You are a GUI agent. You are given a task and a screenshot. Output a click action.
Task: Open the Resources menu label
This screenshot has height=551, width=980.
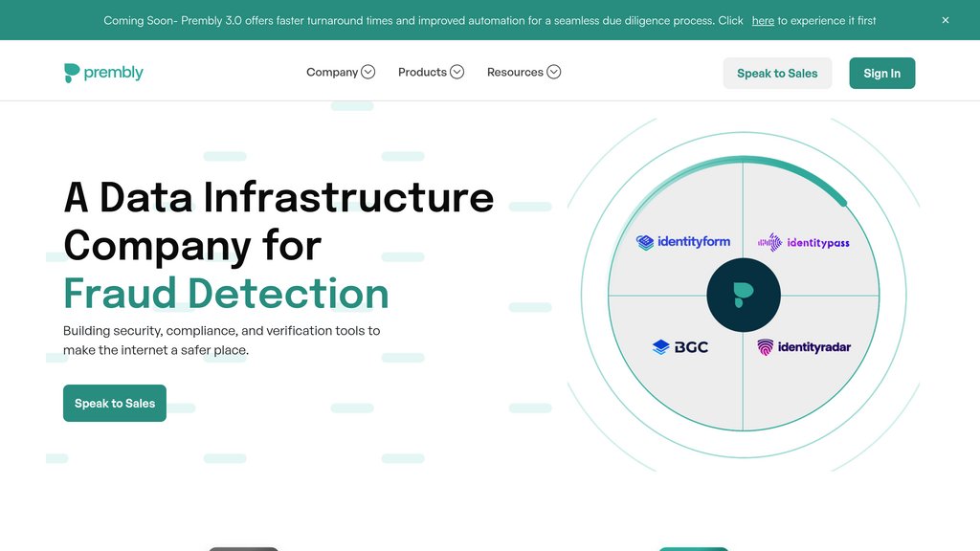[515, 73]
